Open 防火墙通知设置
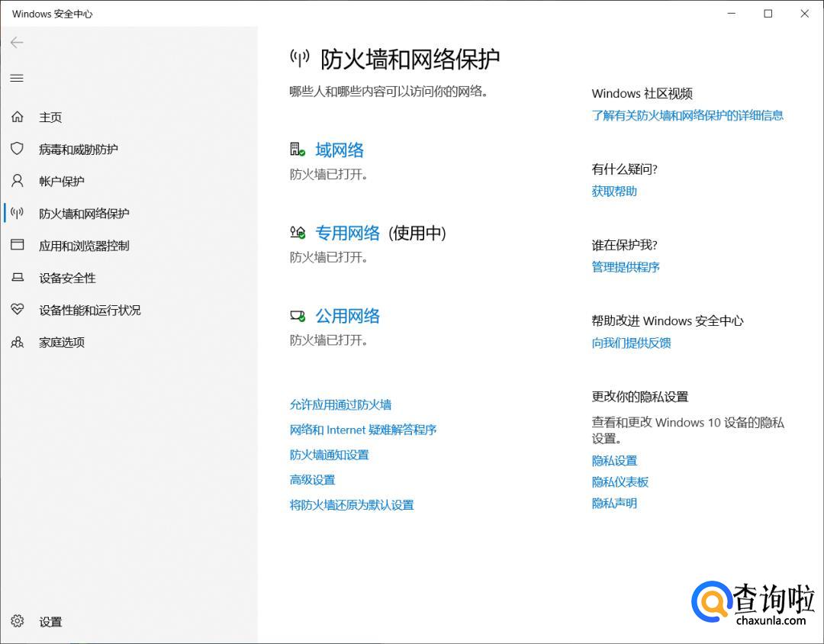The image size is (824, 644). coord(330,455)
